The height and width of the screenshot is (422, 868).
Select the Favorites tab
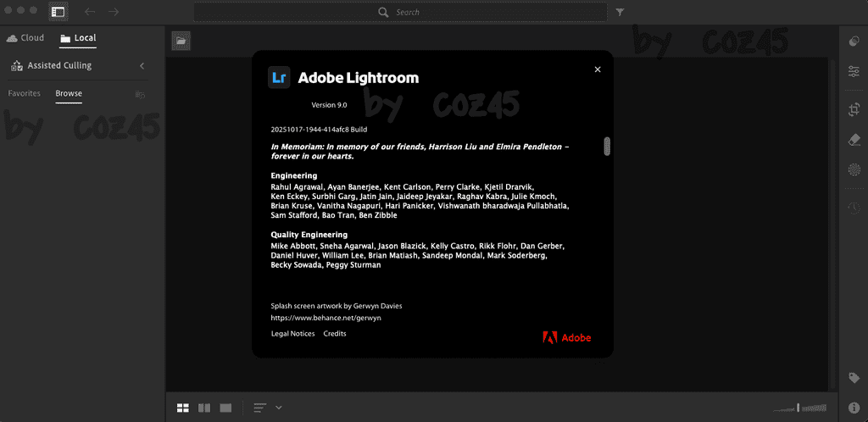(x=25, y=93)
